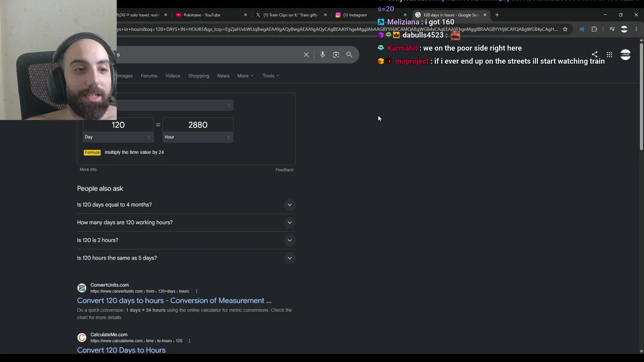The height and width of the screenshot is (362, 644).
Task: Change the Hour unit dropdown
Action: pos(198,137)
